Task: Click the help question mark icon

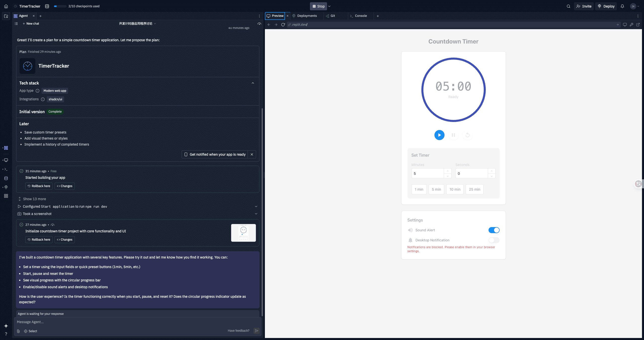Action: (6, 334)
